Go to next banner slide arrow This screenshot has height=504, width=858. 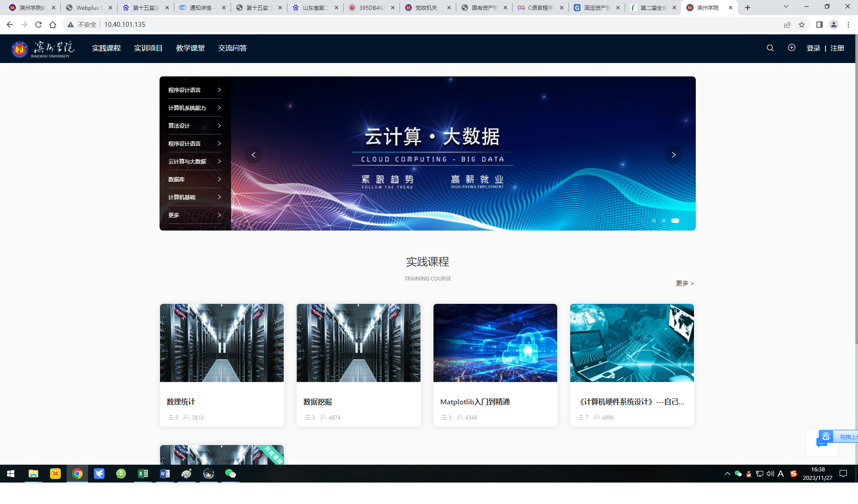(673, 155)
